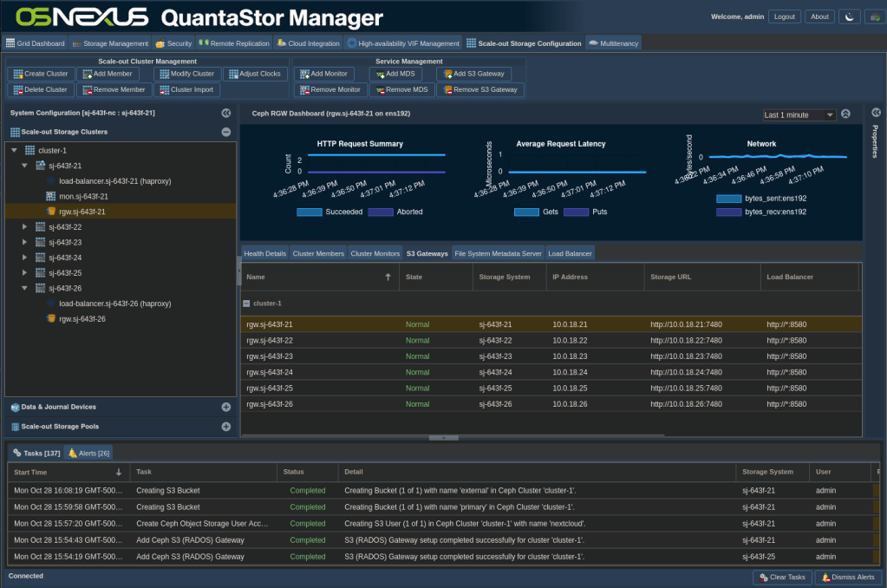Collapse the System Configuration left panel
887x588 pixels.
point(226,113)
